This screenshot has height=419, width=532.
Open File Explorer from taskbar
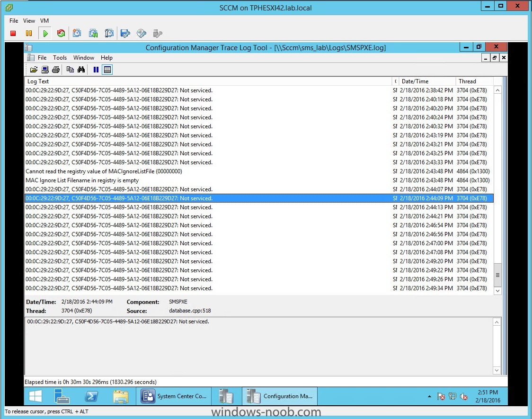[x=121, y=396]
